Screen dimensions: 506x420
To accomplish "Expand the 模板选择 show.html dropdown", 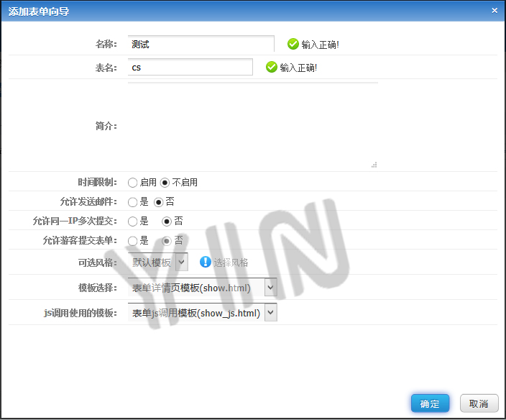I will coord(202,288).
